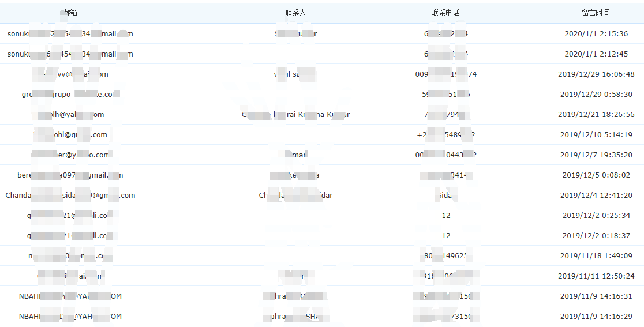Select the 2019/12/2 0:25:34 message time
The image size is (644, 327).
point(596,216)
